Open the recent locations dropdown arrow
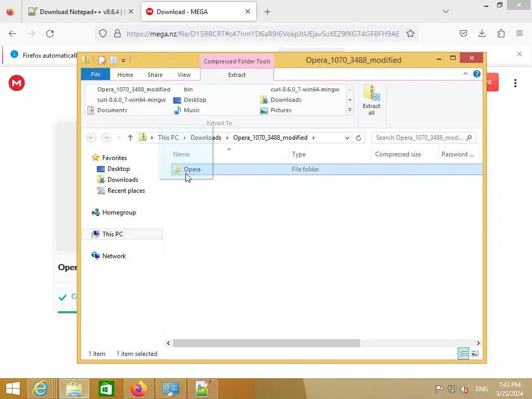532x399 pixels. (x=119, y=138)
